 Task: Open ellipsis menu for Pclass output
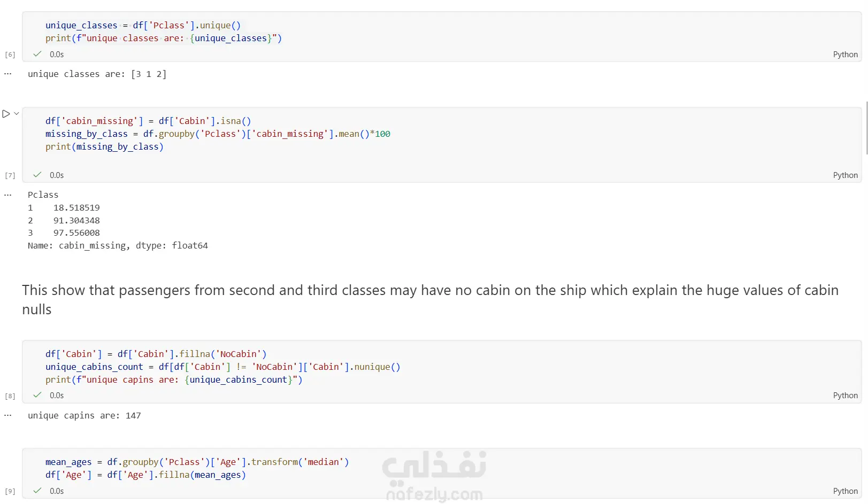7,195
